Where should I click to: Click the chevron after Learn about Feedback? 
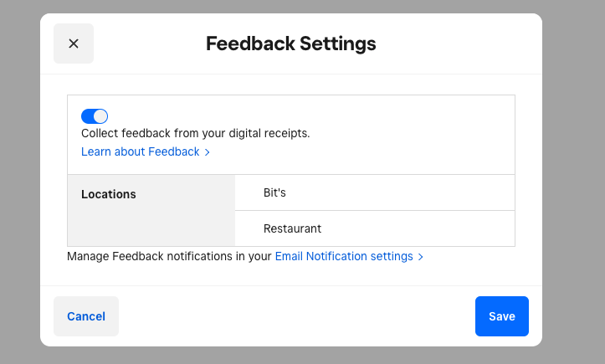point(208,152)
